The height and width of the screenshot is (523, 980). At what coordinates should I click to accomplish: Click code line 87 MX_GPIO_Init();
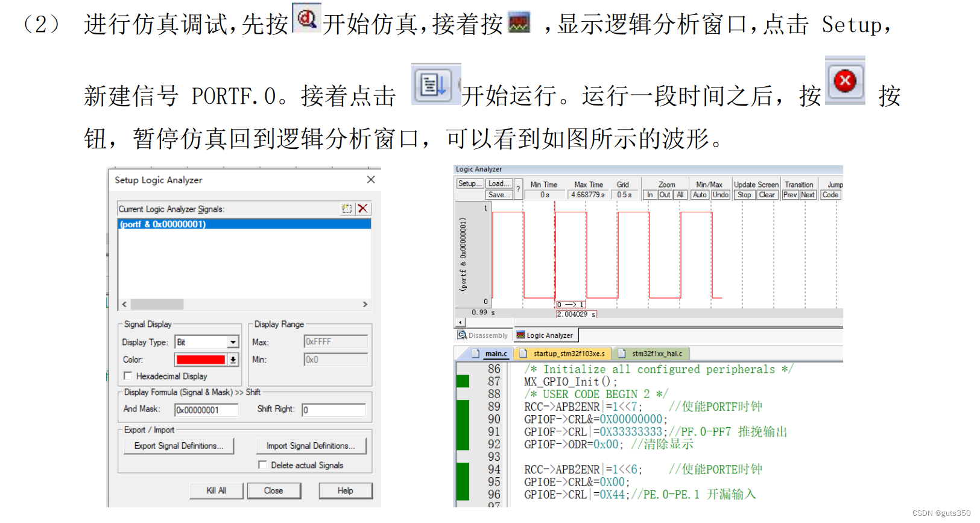coord(571,382)
